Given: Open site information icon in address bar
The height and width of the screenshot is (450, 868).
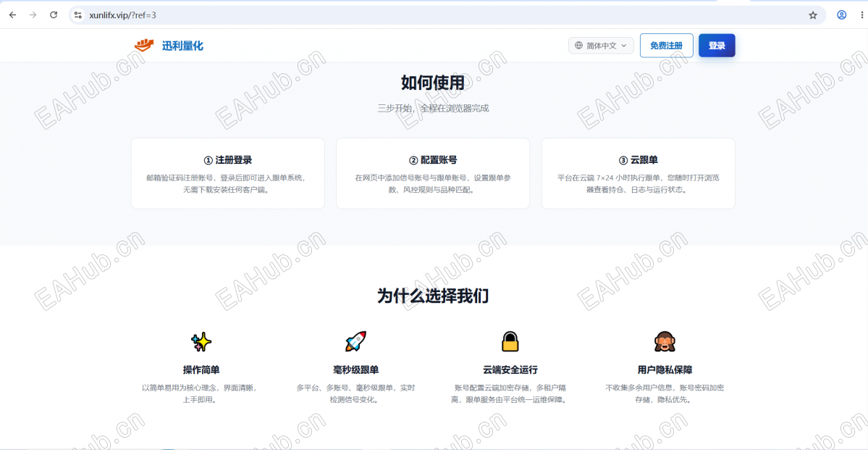Looking at the screenshot, I should [x=78, y=15].
